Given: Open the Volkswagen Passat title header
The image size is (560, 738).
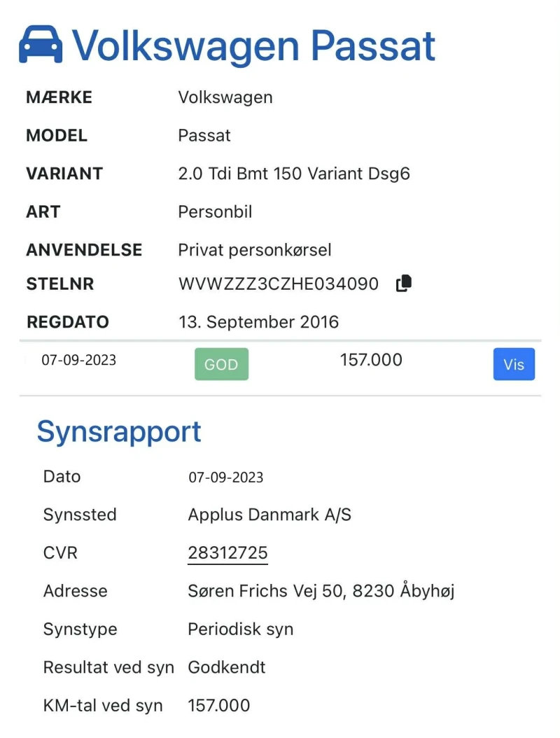Looking at the screenshot, I should tap(255, 45).
